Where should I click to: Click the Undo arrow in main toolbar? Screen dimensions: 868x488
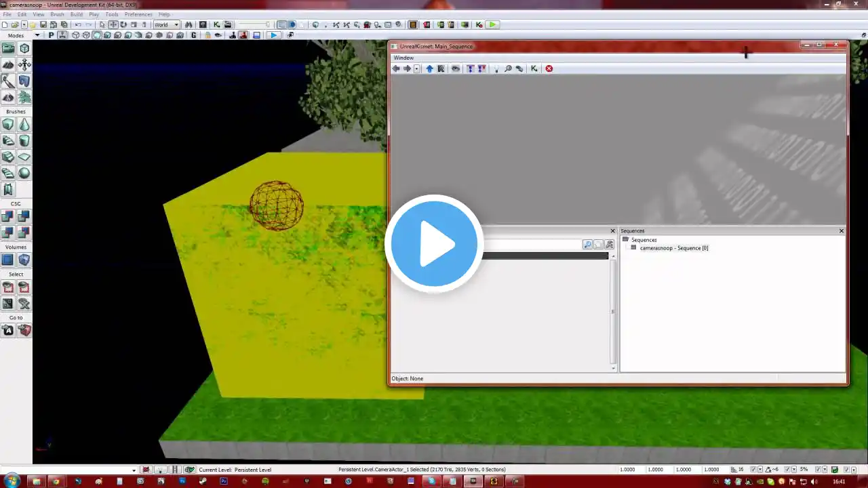78,25
